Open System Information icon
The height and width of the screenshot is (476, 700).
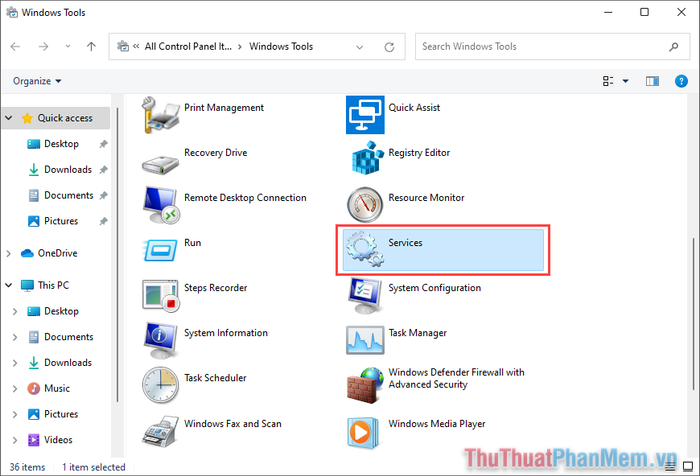pos(160,340)
